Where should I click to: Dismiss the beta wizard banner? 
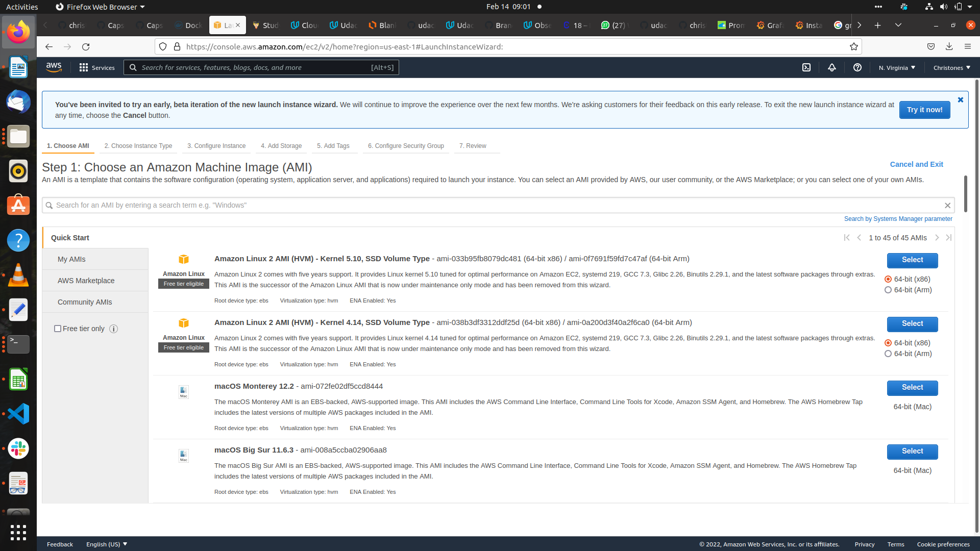point(961,100)
